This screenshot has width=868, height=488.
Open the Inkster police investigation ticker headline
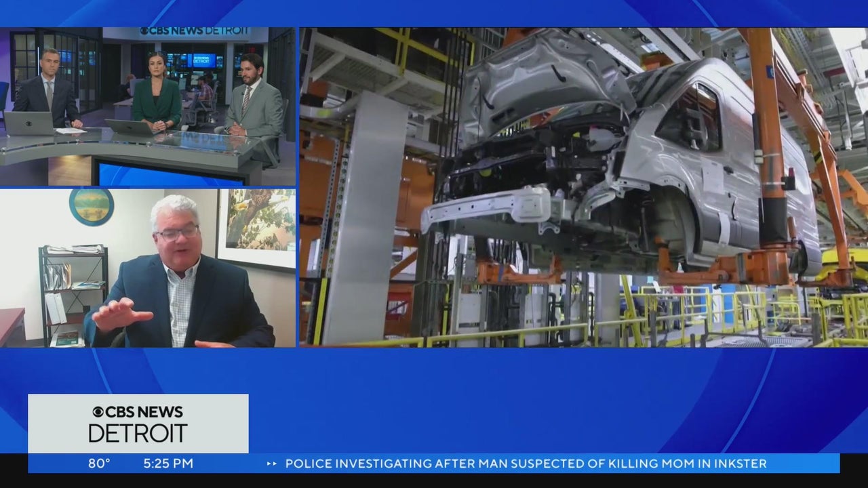click(x=526, y=464)
